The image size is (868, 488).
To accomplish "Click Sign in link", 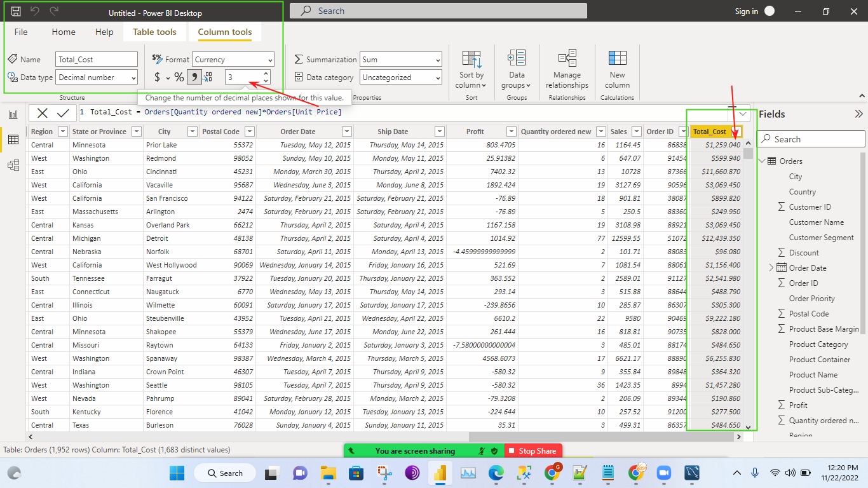I will [746, 11].
